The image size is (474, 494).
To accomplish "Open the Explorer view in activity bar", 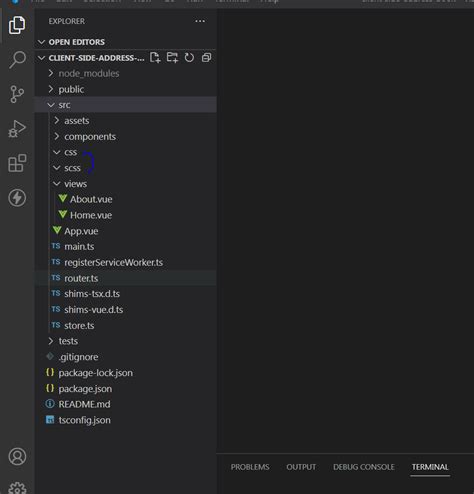I will coord(17,25).
